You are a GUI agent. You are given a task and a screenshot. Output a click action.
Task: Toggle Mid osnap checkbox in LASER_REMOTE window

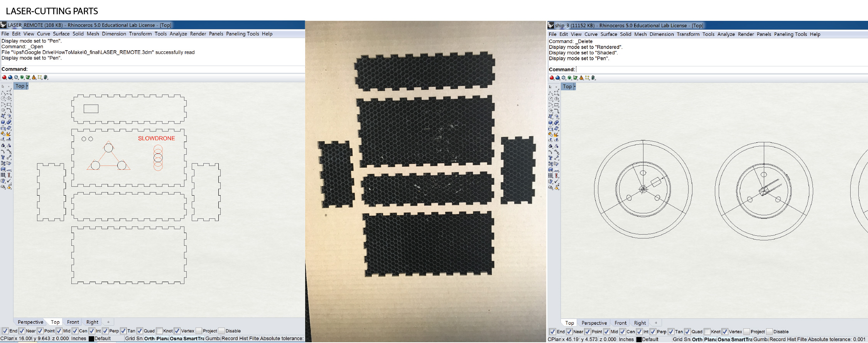coord(59,331)
